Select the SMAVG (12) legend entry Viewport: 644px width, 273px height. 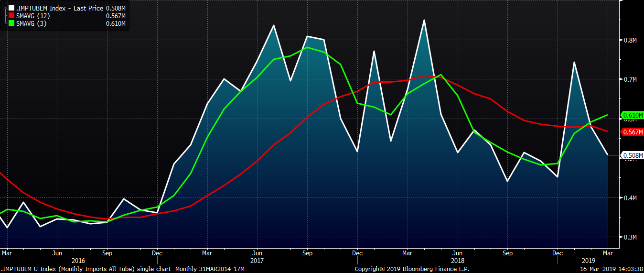click(33, 16)
